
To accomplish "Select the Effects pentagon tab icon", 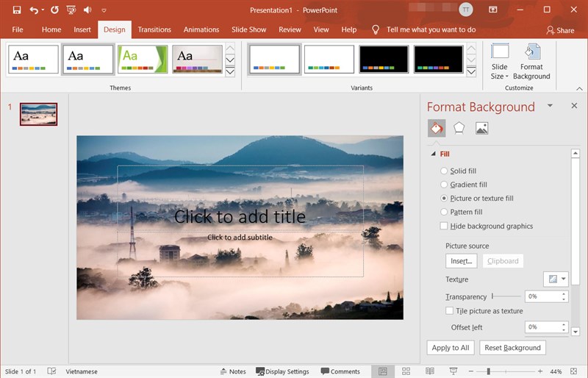I will (x=459, y=129).
